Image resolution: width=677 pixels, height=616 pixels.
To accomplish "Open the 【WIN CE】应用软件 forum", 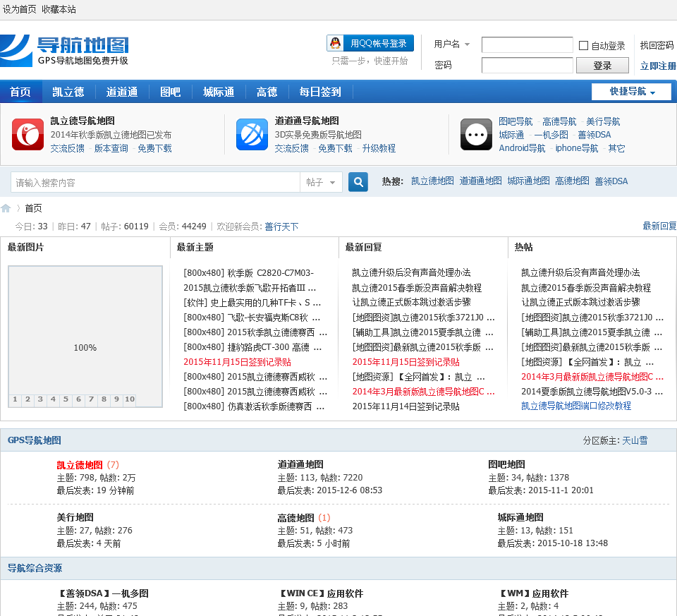I will point(322,593).
